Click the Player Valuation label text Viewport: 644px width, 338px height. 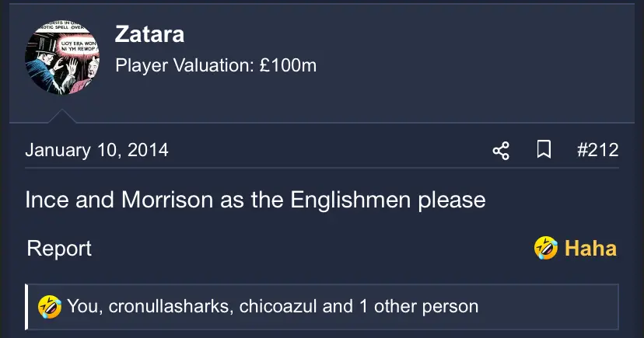[x=184, y=66]
